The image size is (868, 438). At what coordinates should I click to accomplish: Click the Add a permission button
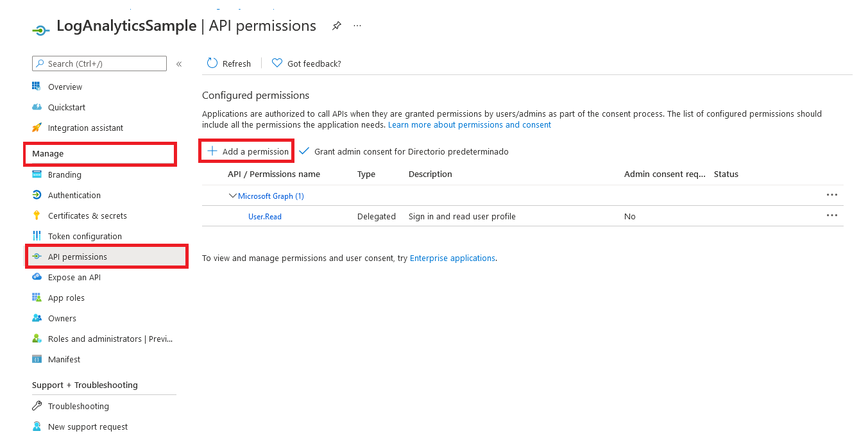click(246, 151)
